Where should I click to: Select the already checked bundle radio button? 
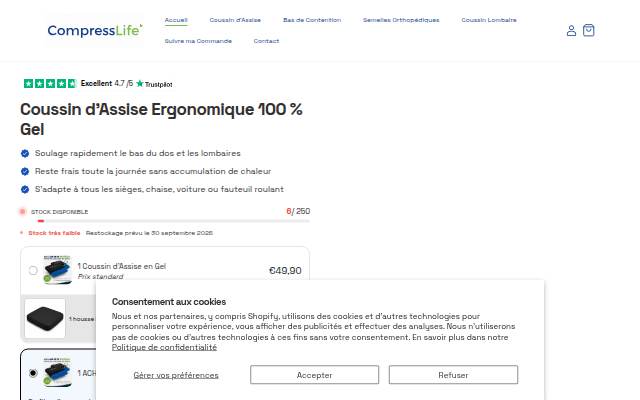(33, 373)
